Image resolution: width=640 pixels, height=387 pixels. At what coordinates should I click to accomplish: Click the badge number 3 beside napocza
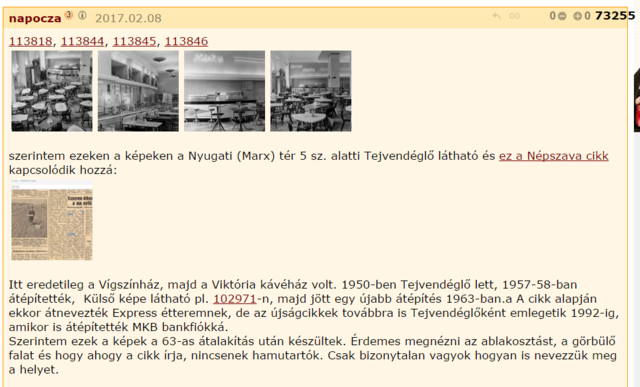tap(69, 15)
